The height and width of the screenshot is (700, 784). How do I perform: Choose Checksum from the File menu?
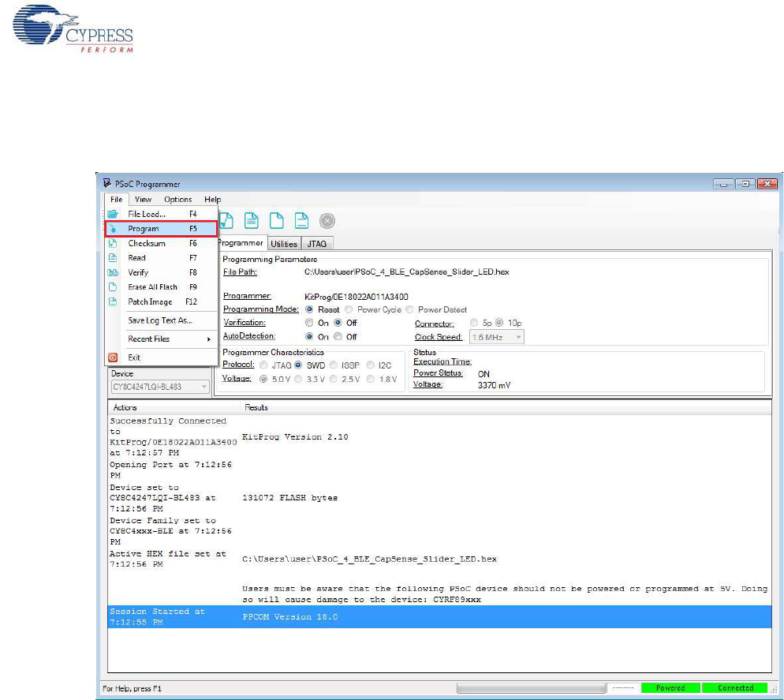161,243
